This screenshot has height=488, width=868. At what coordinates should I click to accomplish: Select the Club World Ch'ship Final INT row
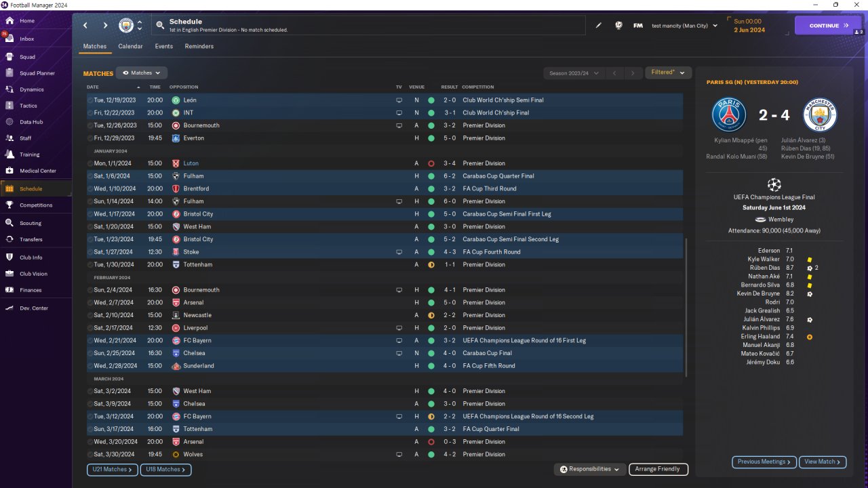point(384,113)
